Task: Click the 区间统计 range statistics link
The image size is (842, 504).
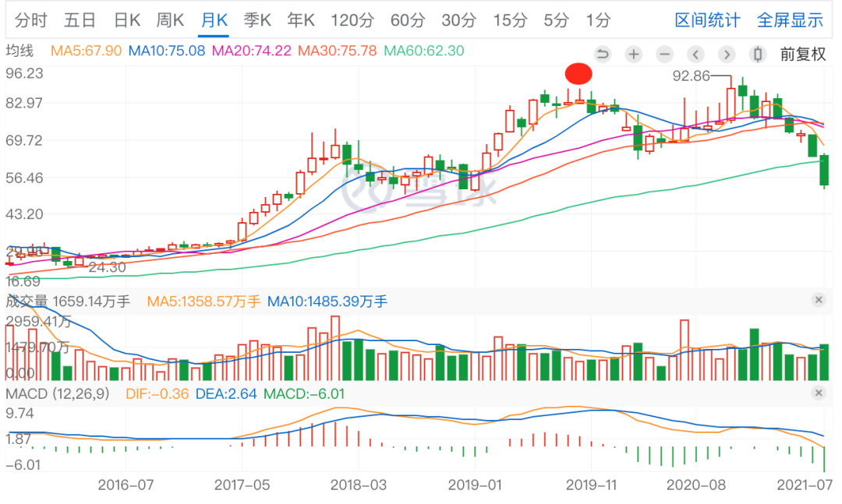Action: click(707, 20)
